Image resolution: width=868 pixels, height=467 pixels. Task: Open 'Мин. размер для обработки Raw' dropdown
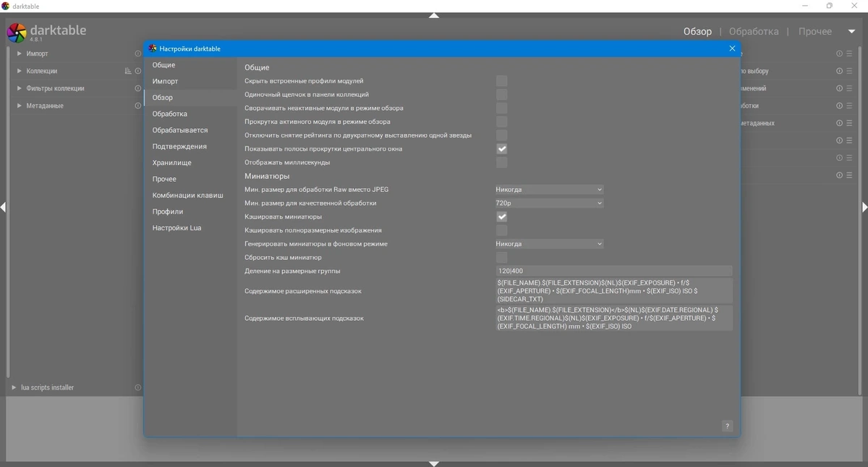point(549,190)
